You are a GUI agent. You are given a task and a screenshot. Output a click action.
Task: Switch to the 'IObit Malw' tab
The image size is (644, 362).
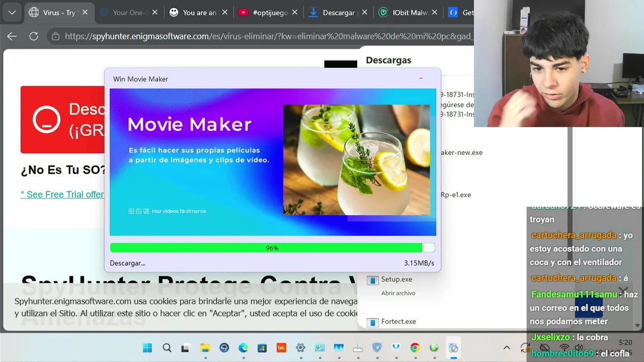(x=408, y=13)
